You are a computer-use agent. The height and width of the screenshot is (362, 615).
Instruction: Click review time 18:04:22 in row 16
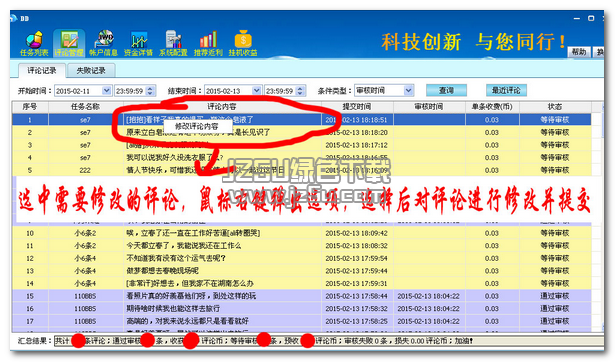(428, 309)
